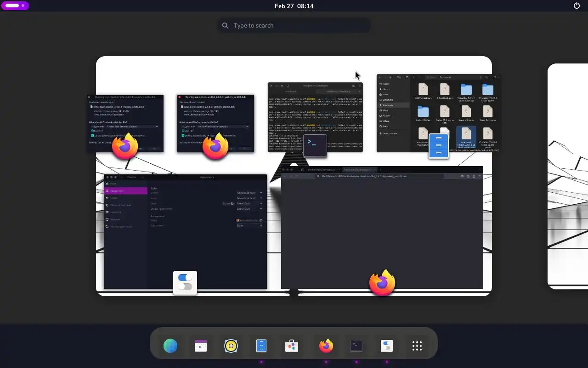Select Open with radio in leftmost dialog
588x368 pixels.
pos(93,126)
